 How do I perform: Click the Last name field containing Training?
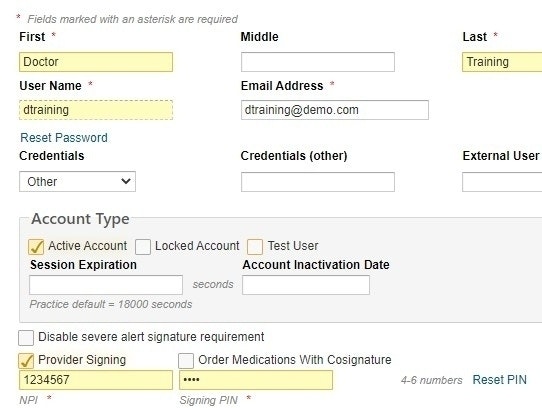[x=502, y=62]
